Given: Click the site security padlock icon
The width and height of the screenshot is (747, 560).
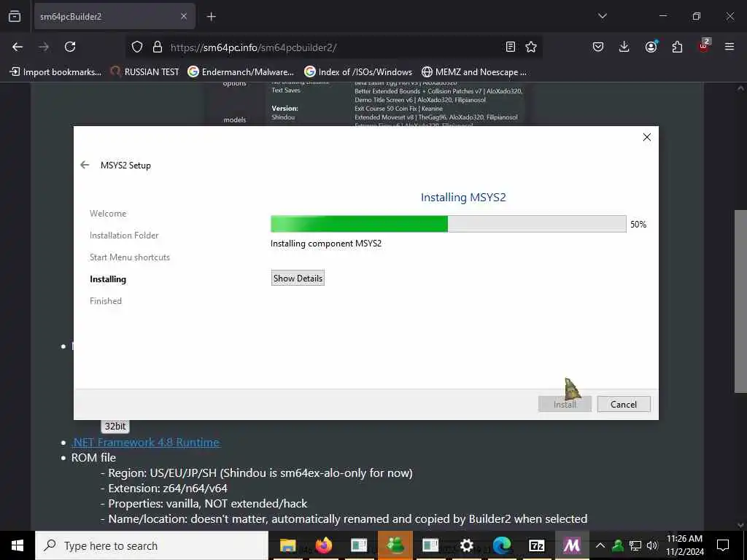Looking at the screenshot, I should (x=158, y=47).
